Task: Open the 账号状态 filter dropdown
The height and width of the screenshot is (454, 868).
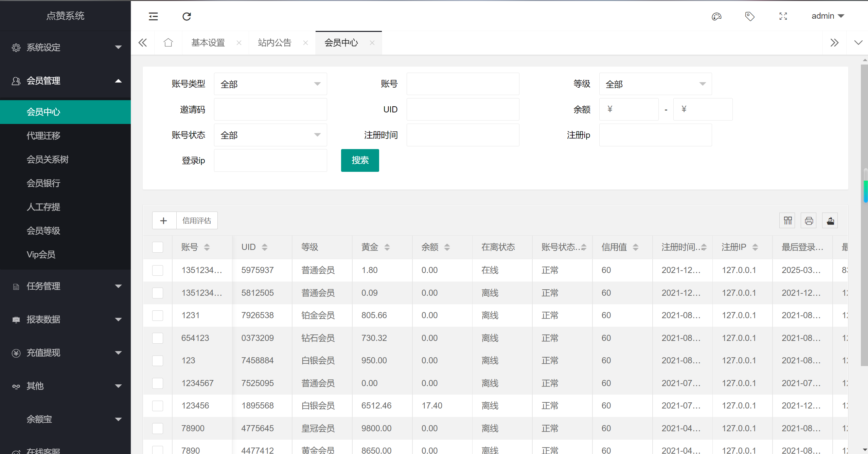Action: point(270,135)
